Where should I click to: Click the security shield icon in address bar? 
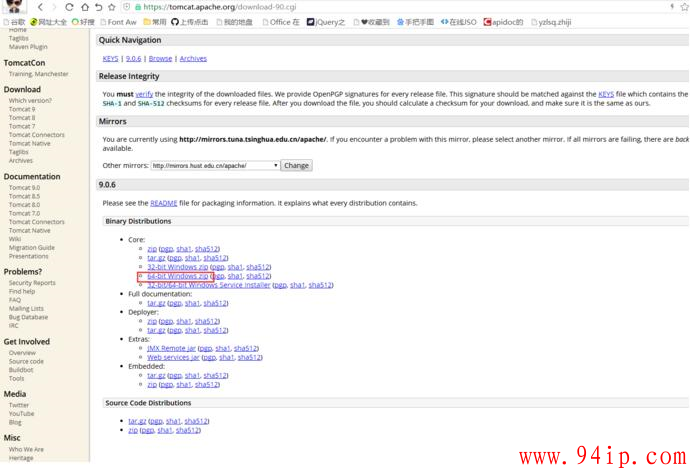[127, 7]
